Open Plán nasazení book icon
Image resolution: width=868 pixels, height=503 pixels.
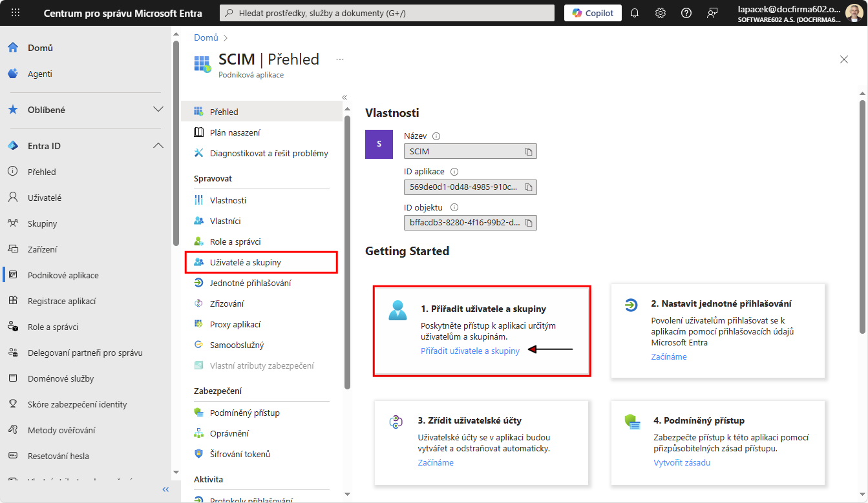point(198,132)
